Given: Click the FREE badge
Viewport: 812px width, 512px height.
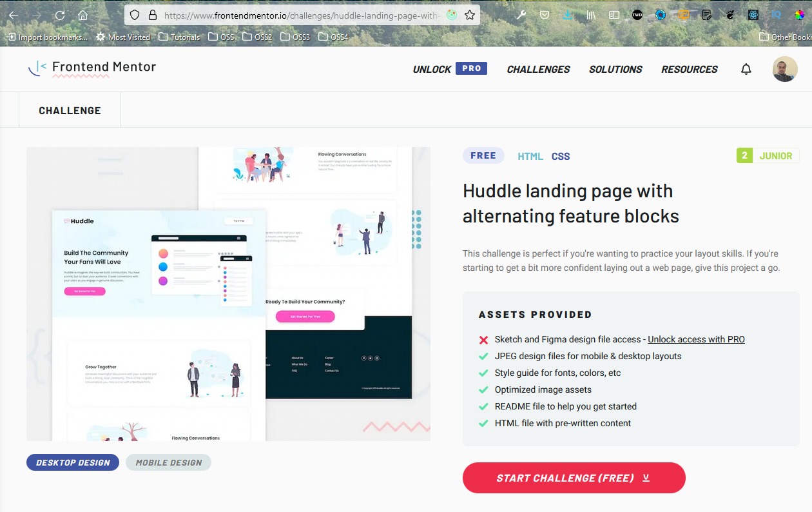Looking at the screenshot, I should click(x=483, y=155).
